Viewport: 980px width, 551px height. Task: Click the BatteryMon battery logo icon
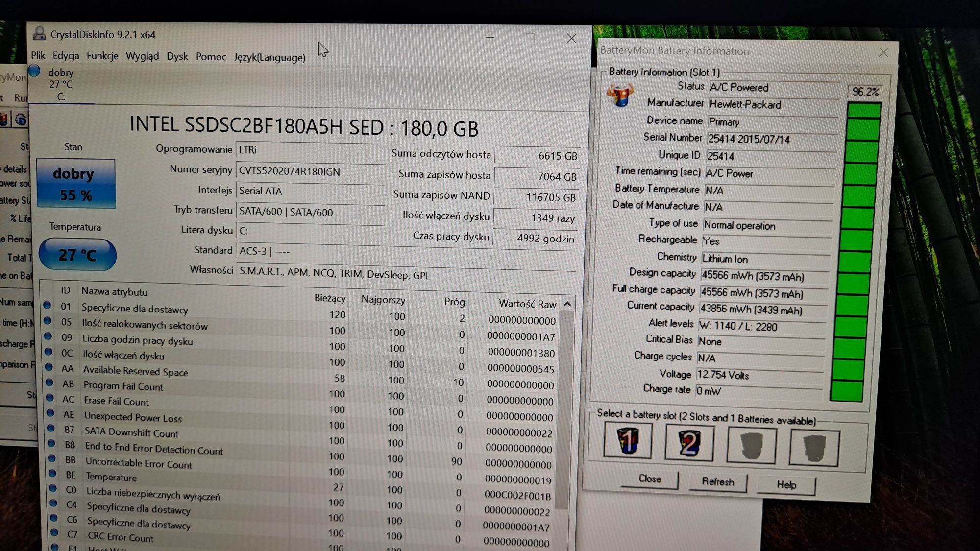click(x=620, y=94)
